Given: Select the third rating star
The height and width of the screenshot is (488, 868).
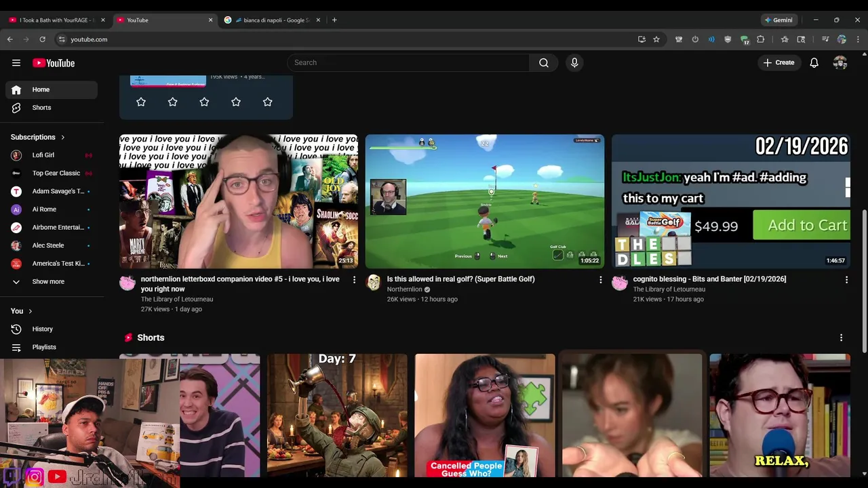Looking at the screenshot, I should 204,102.
